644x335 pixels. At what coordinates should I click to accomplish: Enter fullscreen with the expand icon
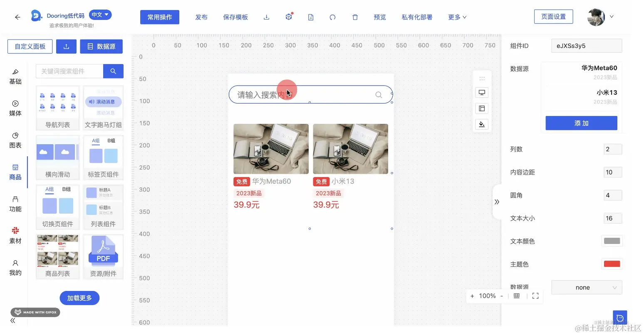[x=535, y=296]
